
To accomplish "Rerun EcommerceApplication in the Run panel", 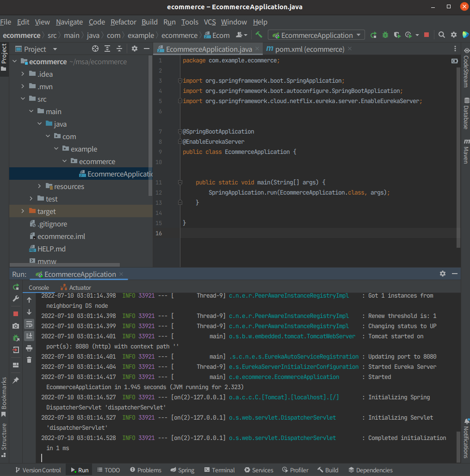I will pos(16,287).
